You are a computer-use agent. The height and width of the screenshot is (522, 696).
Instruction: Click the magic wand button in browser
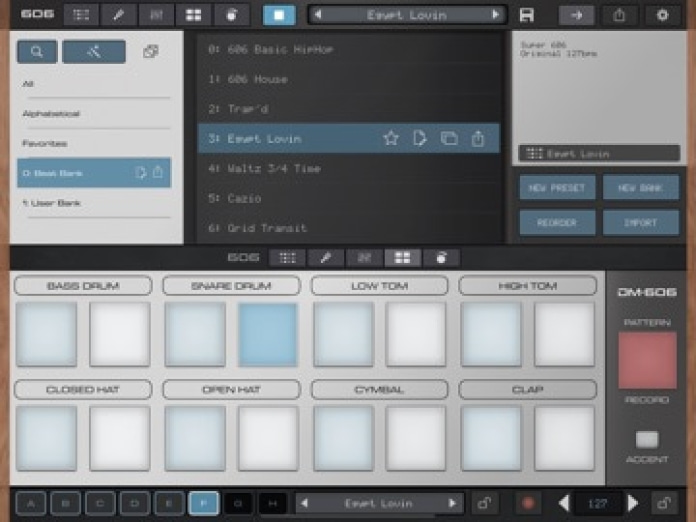tap(94, 51)
